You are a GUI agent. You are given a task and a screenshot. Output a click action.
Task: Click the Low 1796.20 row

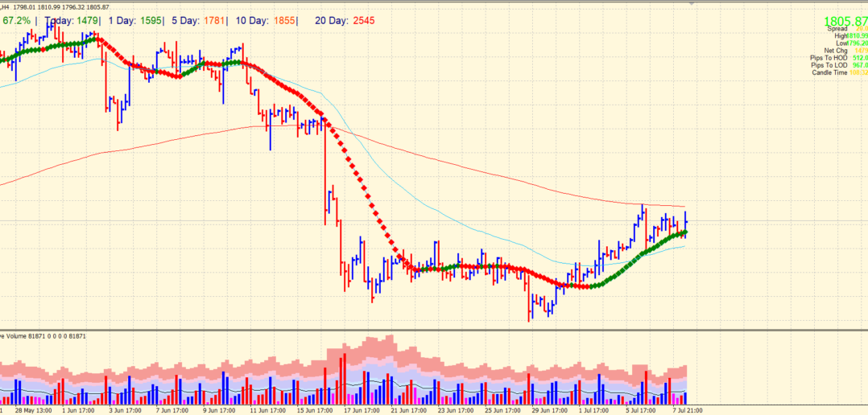pyautogui.click(x=852, y=43)
